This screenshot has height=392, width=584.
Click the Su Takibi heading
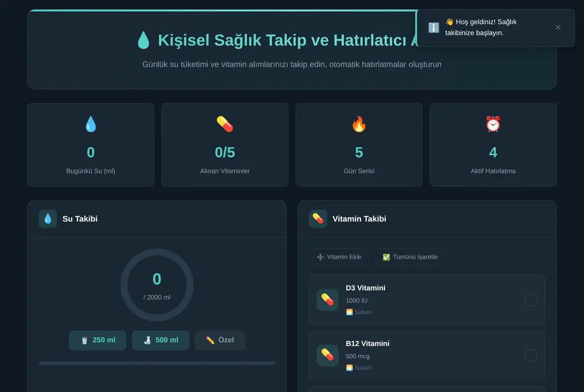(x=80, y=219)
